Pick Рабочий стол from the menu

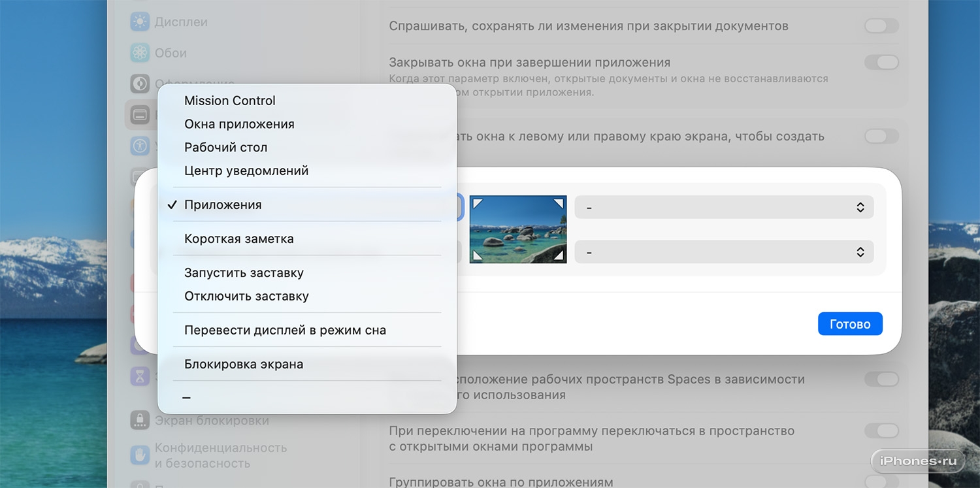307,148
